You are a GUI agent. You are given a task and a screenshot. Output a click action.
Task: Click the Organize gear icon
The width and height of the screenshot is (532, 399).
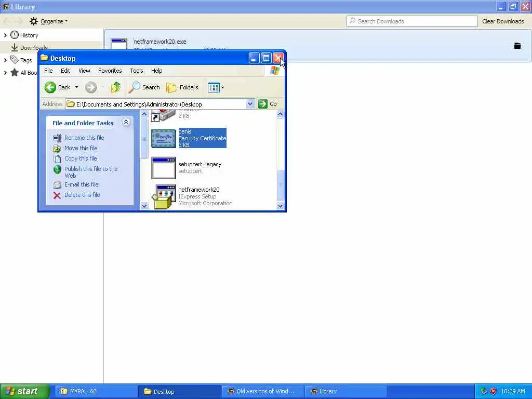(x=34, y=21)
